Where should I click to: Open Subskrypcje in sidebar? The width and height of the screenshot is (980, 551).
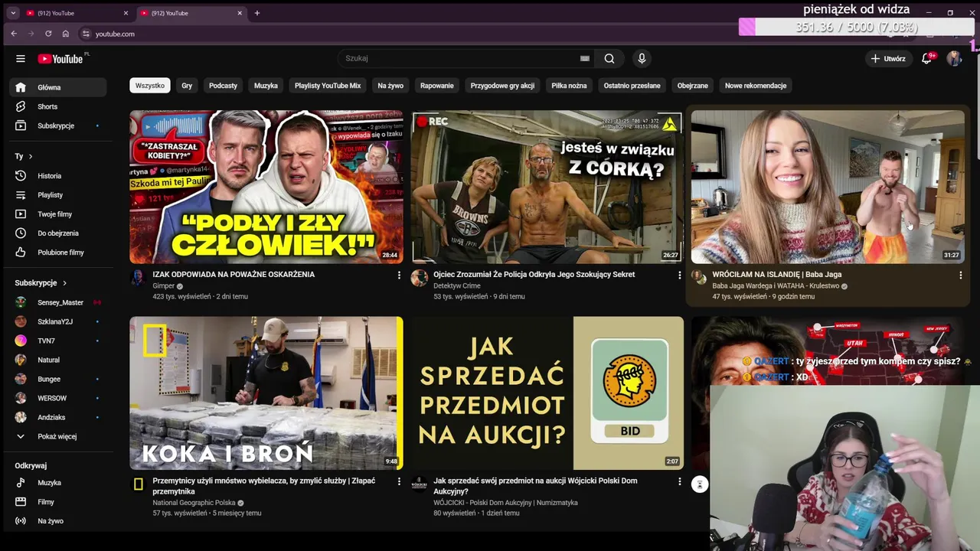click(x=58, y=126)
